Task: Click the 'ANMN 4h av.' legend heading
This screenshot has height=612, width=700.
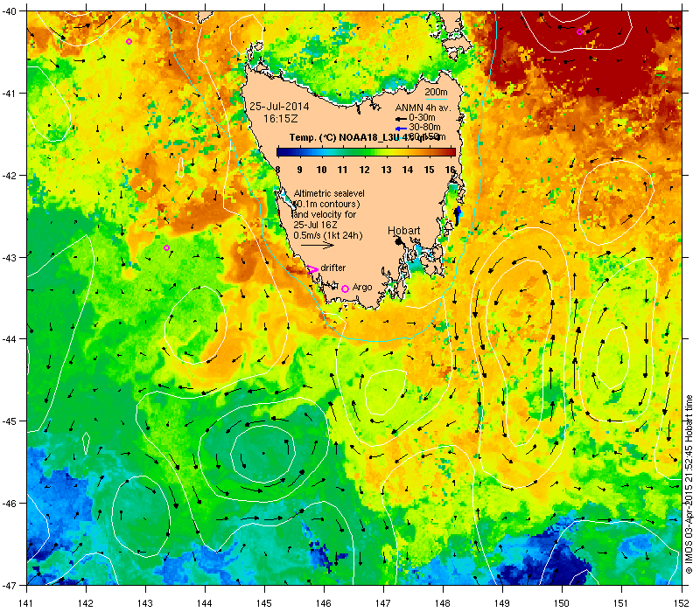Action: [423, 108]
